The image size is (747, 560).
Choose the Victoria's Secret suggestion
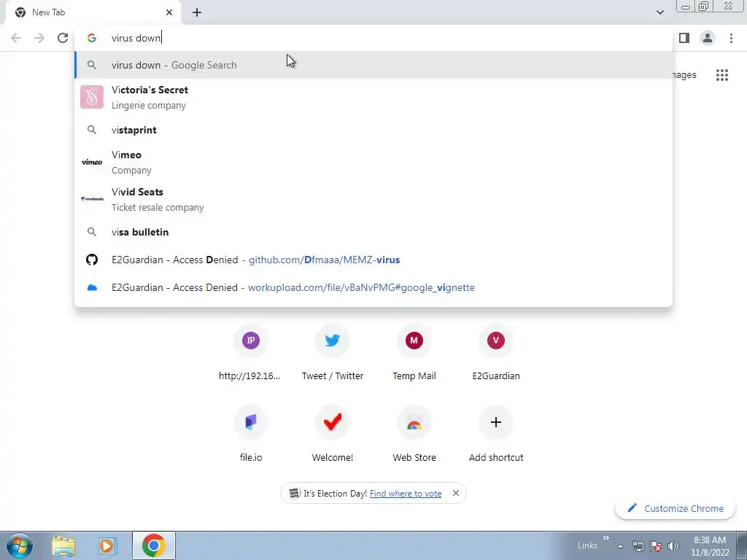pos(373,97)
